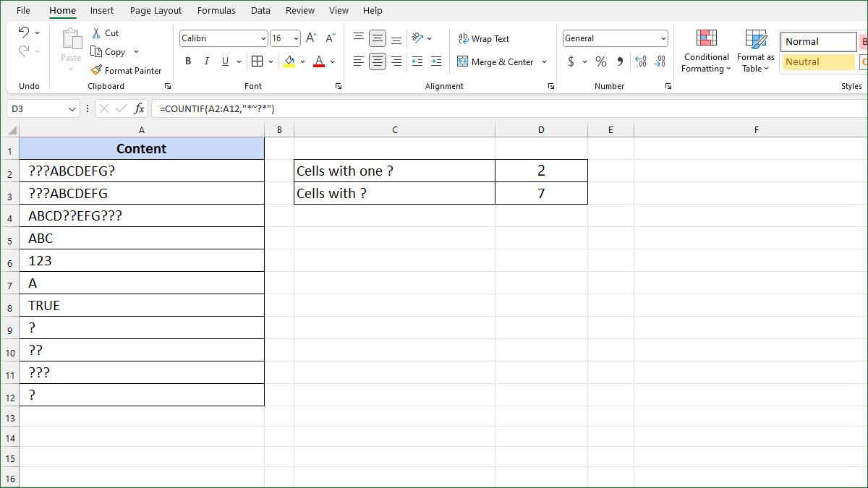
Task: Click the Increase Font Size icon
Action: (x=311, y=38)
